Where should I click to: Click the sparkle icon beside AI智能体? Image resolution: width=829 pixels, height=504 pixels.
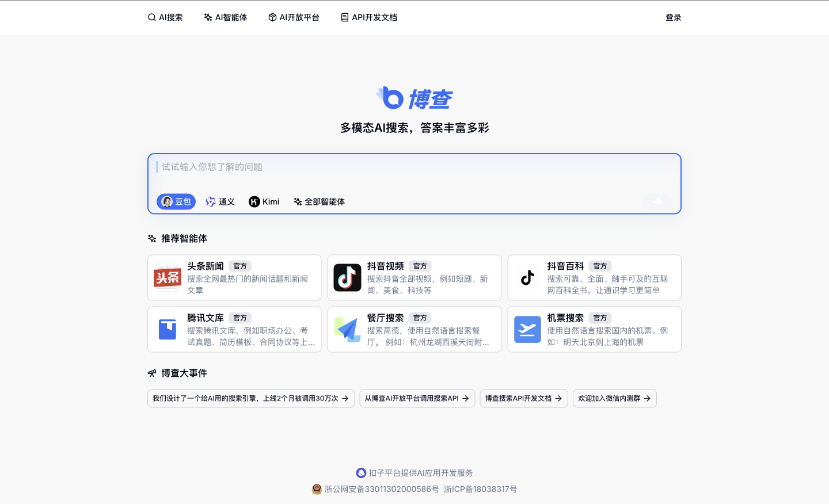[x=208, y=17]
